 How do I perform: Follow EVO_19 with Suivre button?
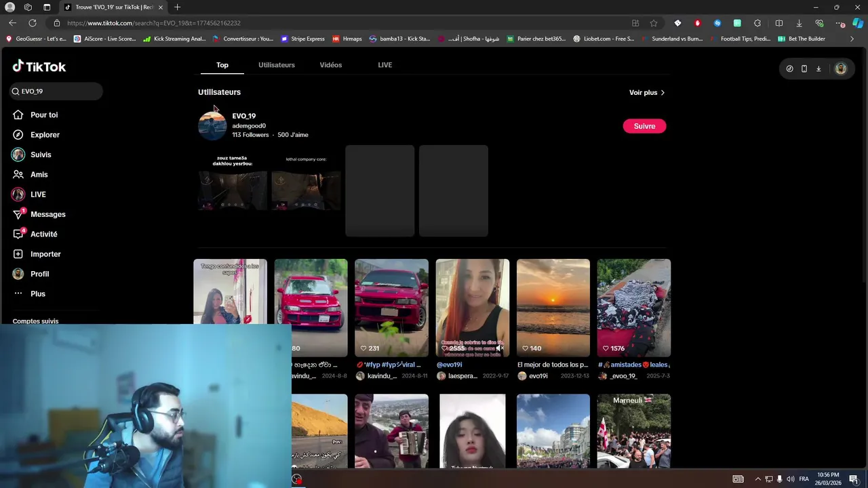[x=644, y=126]
